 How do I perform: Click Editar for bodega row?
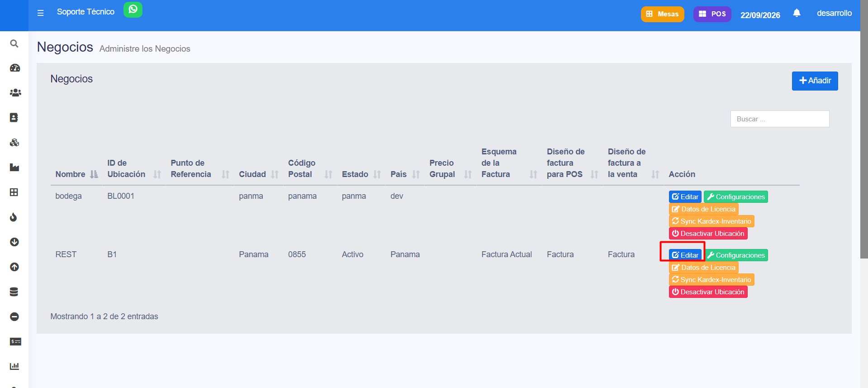(685, 196)
